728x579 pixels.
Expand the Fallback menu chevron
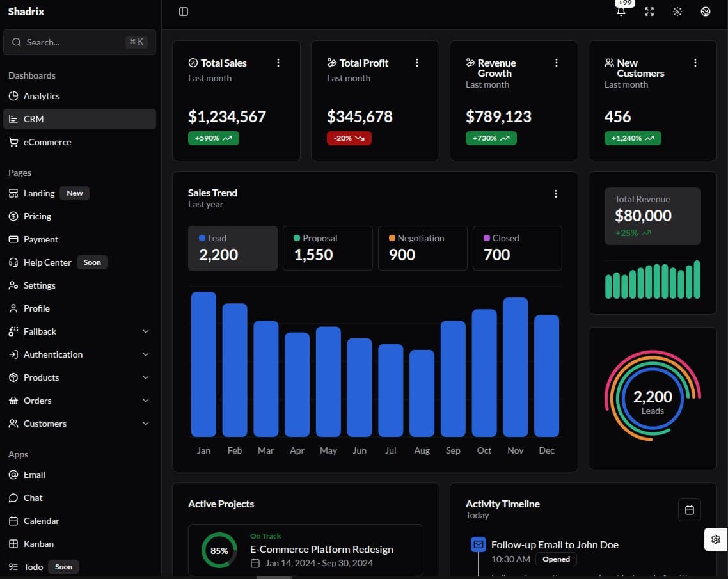pos(146,331)
